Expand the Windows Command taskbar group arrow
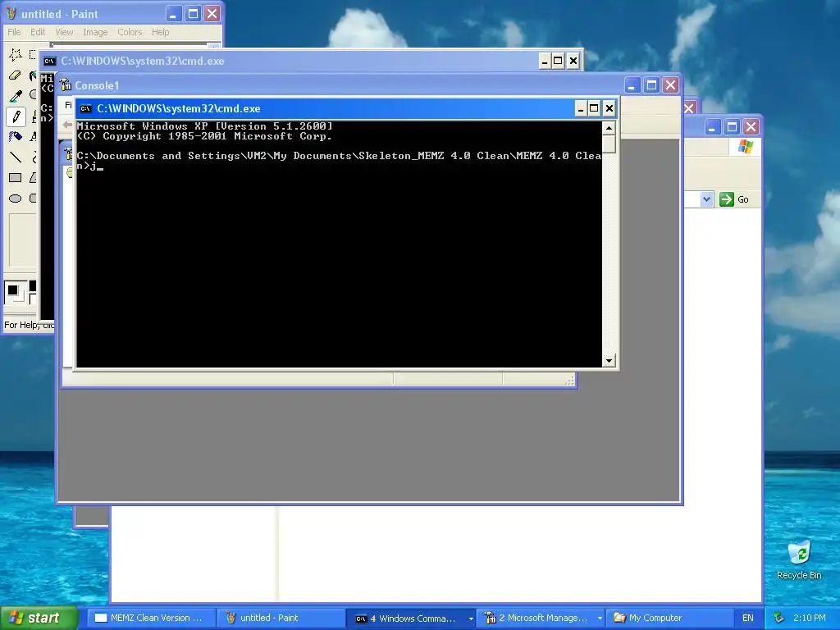The height and width of the screenshot is (630, 840). pos(471,619)
